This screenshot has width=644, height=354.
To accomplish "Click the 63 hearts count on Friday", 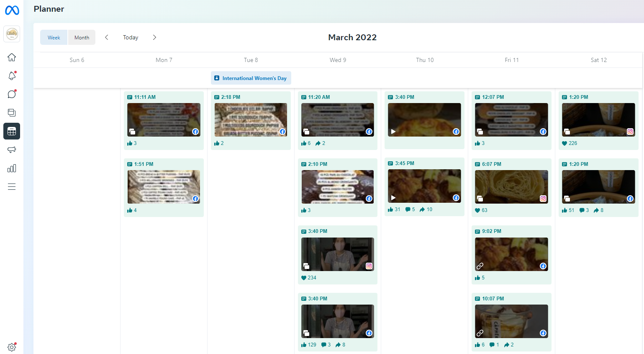I will pos(481,210).
